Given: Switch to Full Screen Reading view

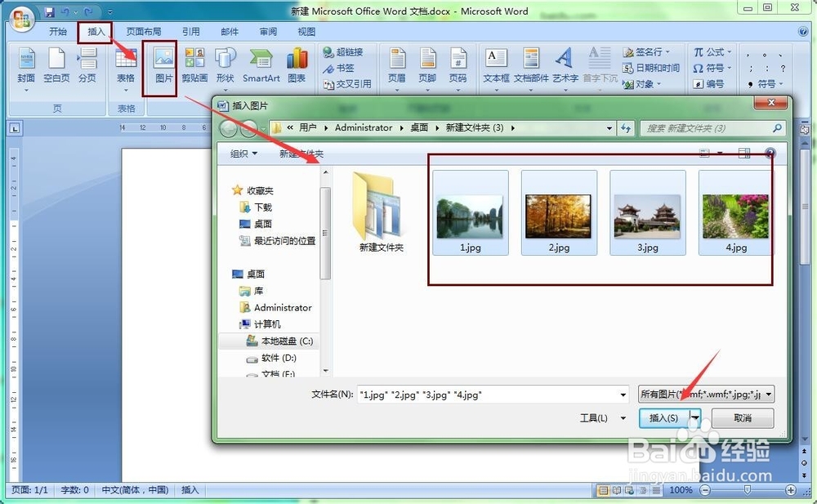Looking at the screenshot, I should coord(617,490).
